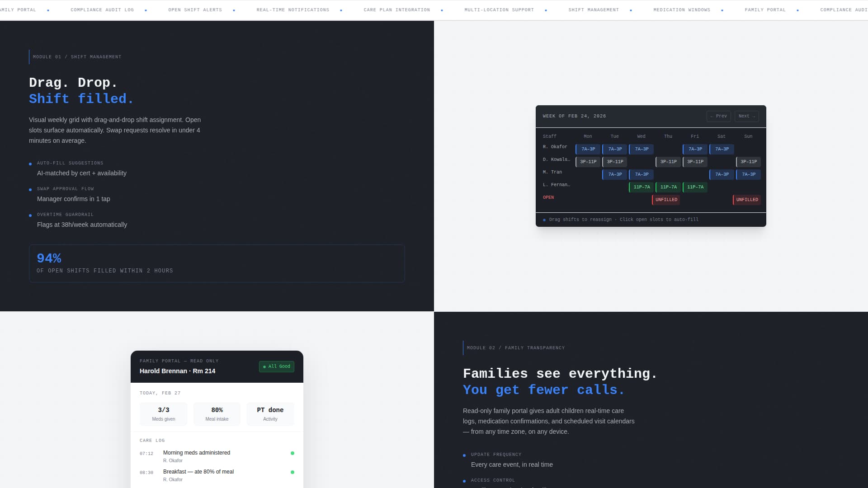Select D. Kowals' Sunday 3P-11P shift

coord(748,162)
